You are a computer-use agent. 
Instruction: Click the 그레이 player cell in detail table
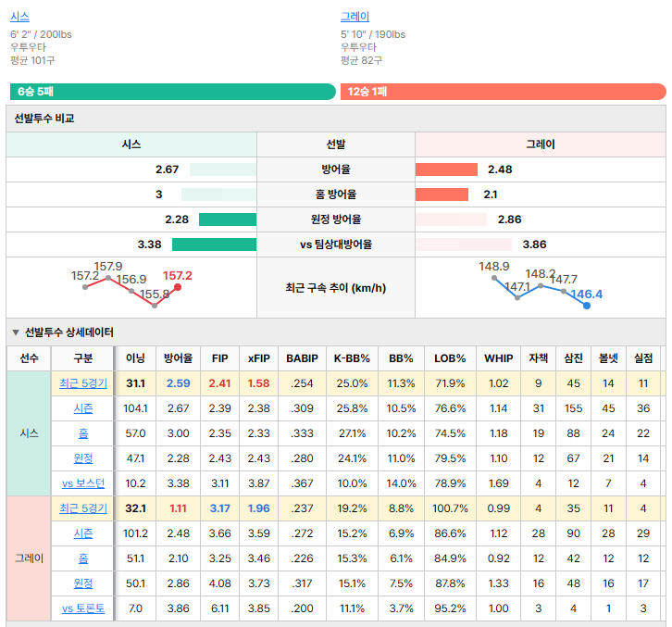[x=29, y=558]
